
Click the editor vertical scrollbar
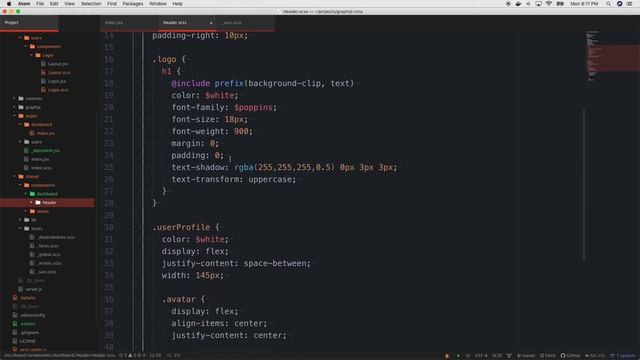coord(584,185)
